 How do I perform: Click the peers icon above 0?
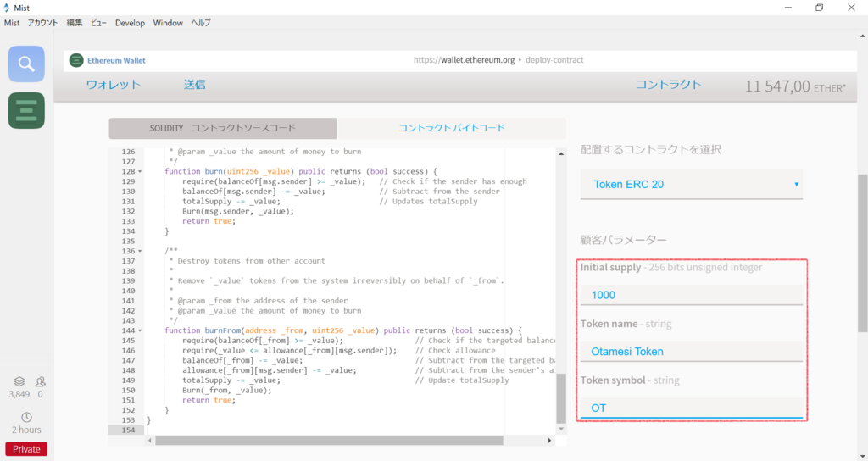coord(41,381)
